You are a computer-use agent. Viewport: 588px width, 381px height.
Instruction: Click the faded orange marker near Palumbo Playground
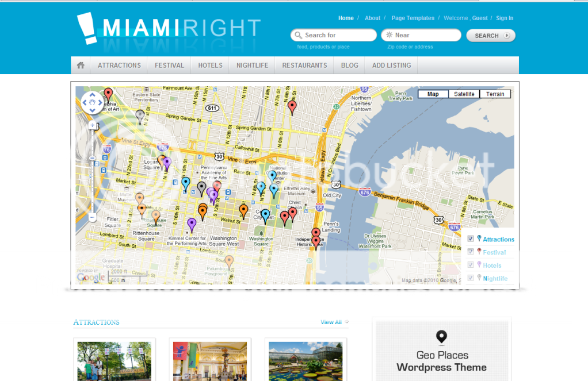click(229, 263)
